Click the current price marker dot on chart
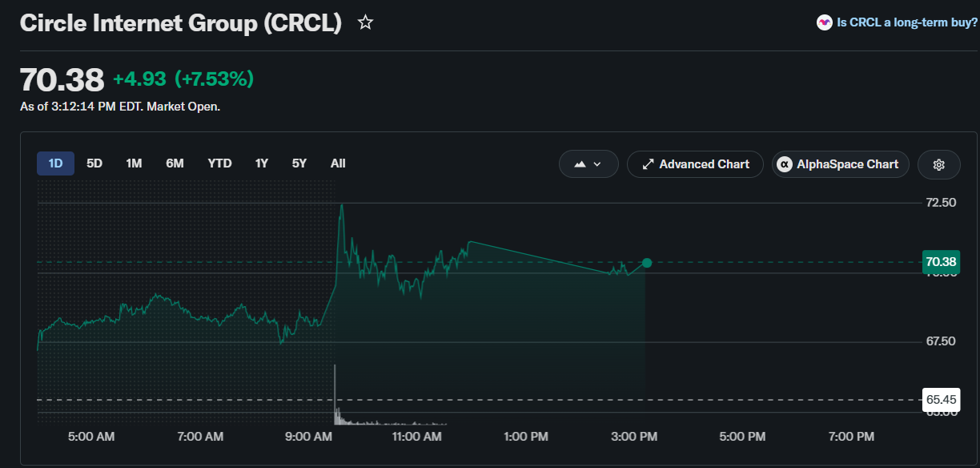 coord(647,263)
